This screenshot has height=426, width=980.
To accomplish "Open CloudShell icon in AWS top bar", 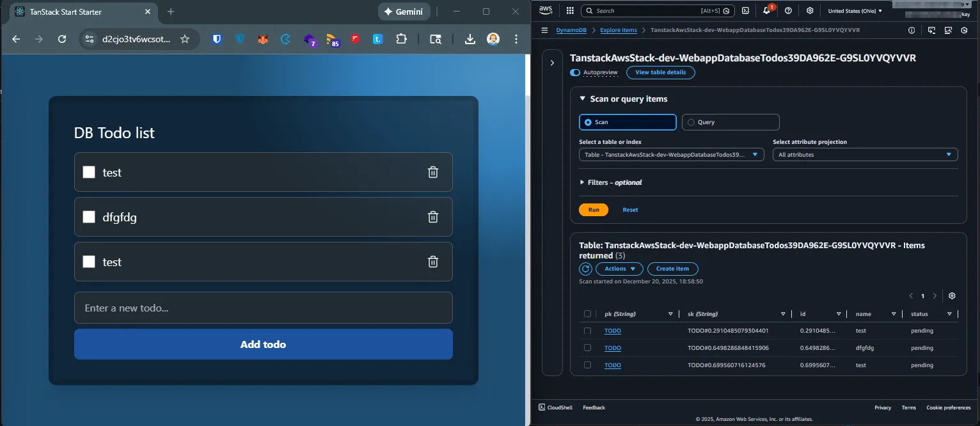I will (x=745, y=11).
